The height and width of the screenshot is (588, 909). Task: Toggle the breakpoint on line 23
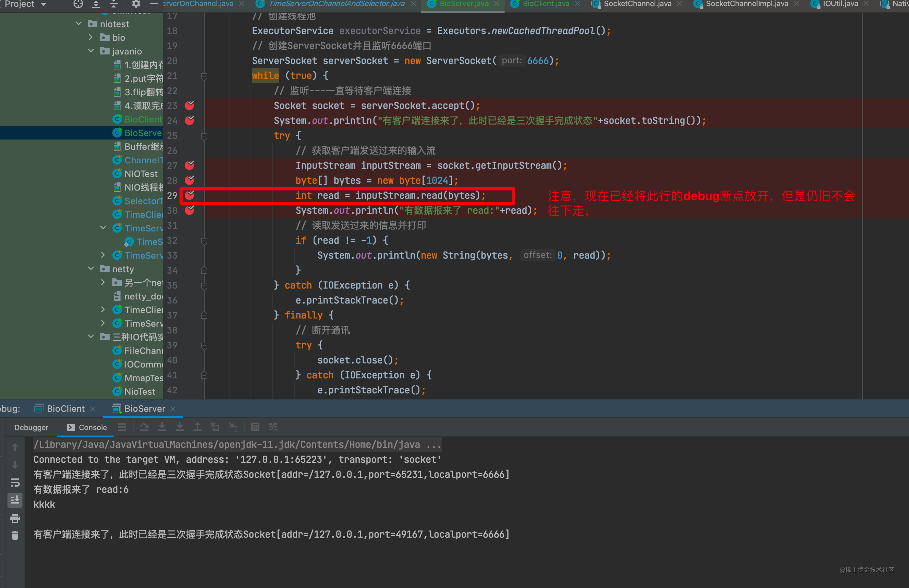pos(189,105)
